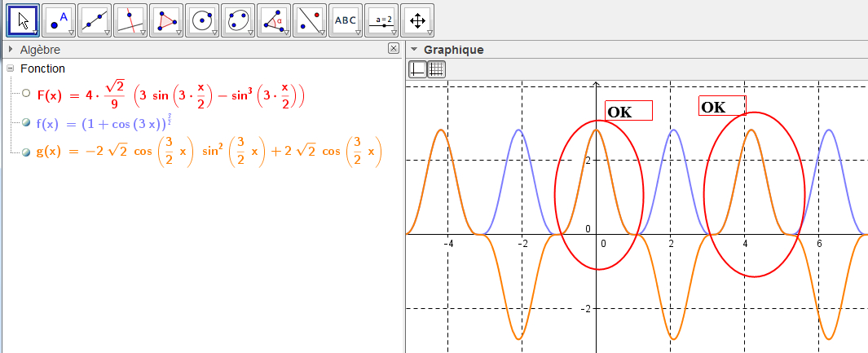Select the Ellipse conic tool
Viewport: 868px width, 353px height.
[238, 20]
